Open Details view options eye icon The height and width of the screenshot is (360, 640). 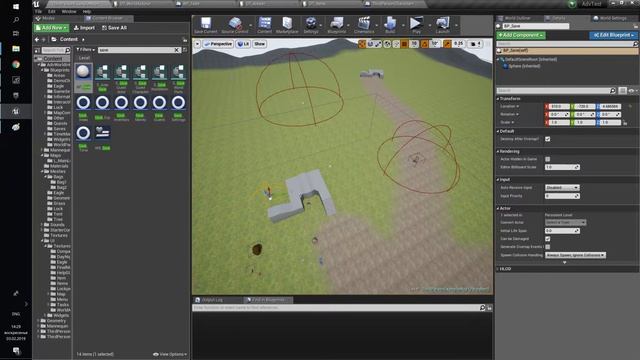pyautogui.click(x=632, y=91)
